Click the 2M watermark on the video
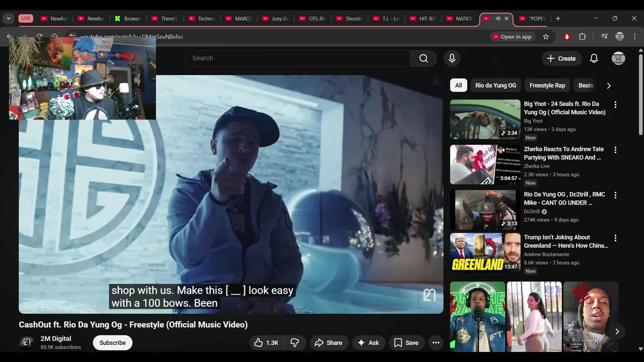 click(x=429, y=295)
